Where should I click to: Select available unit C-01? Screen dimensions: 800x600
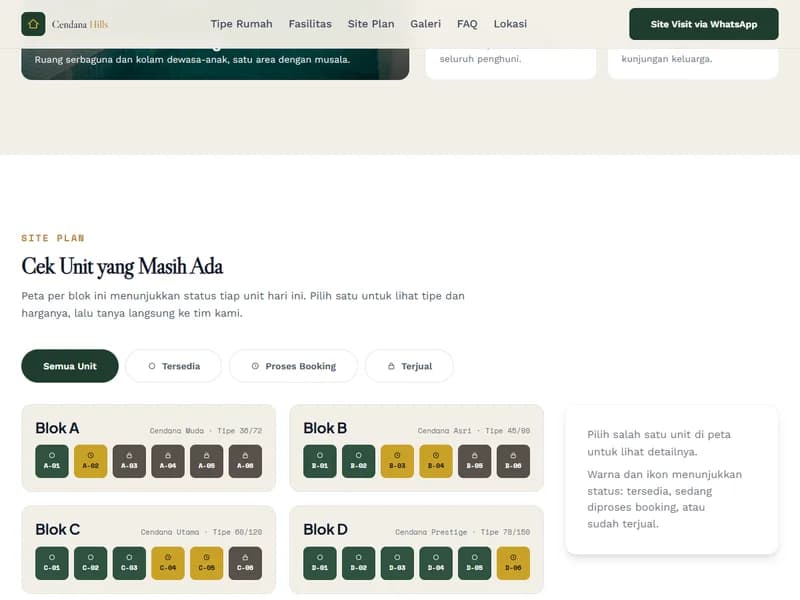pos(52,563)
